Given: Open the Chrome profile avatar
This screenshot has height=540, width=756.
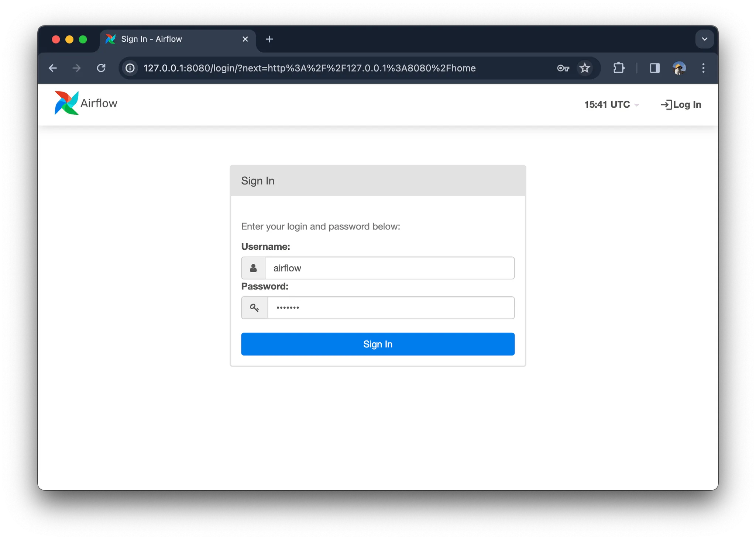Looking at the screenshot, I should point(679,68).
